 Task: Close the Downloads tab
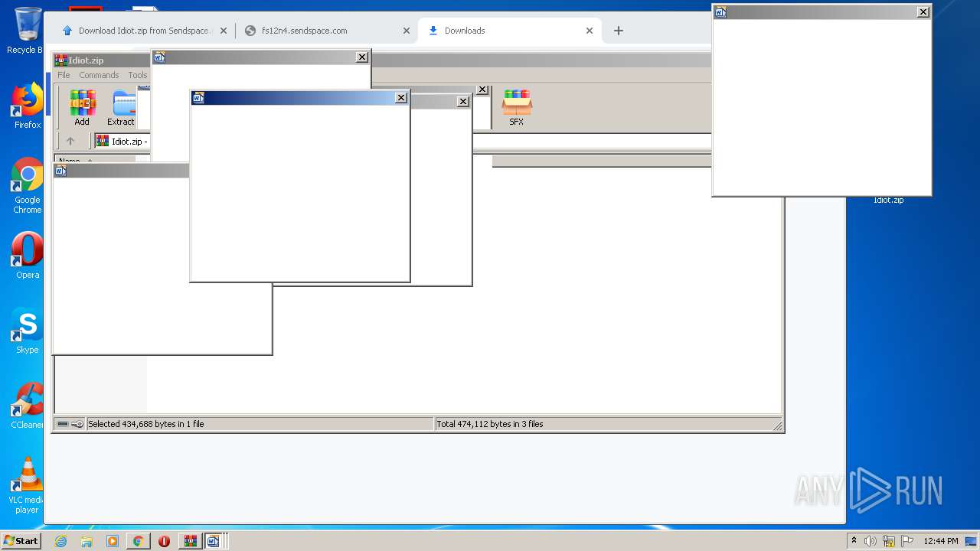click(590, 31)
